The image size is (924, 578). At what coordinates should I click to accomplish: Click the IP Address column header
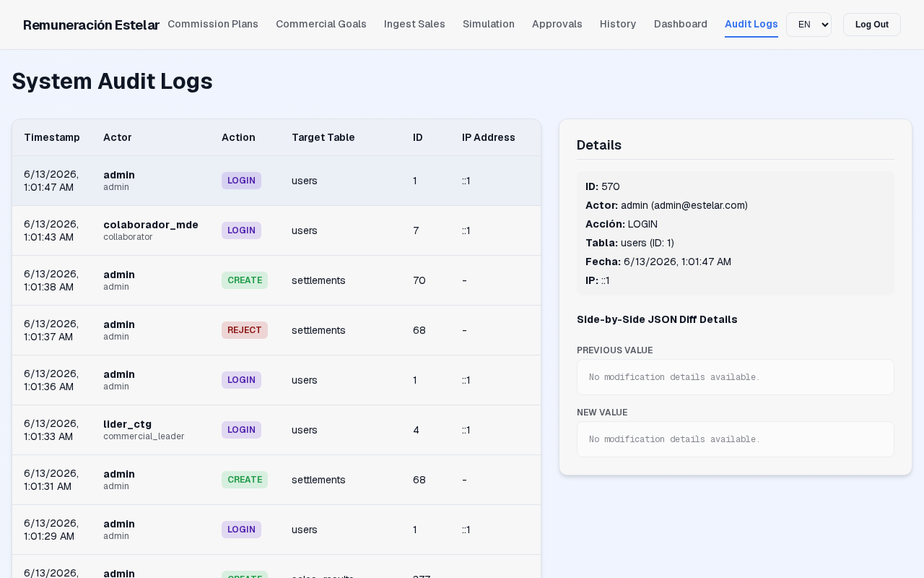pos(489,137)
